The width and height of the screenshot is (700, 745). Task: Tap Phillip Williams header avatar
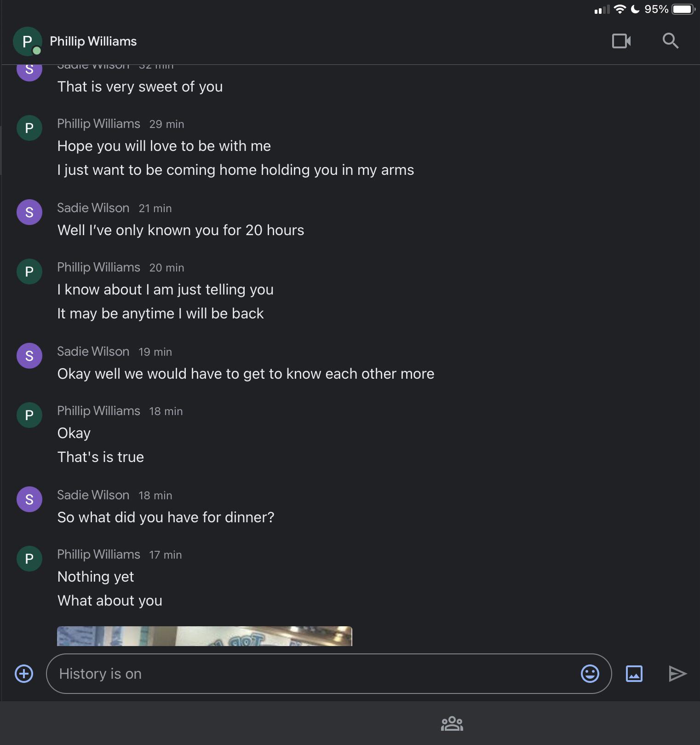27,41
